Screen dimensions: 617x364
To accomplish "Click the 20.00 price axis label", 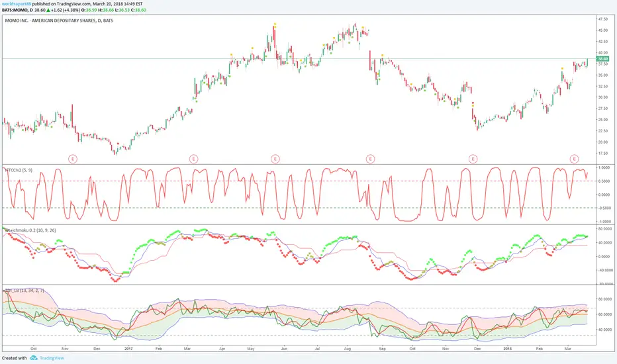I will (x=602, y=142).
